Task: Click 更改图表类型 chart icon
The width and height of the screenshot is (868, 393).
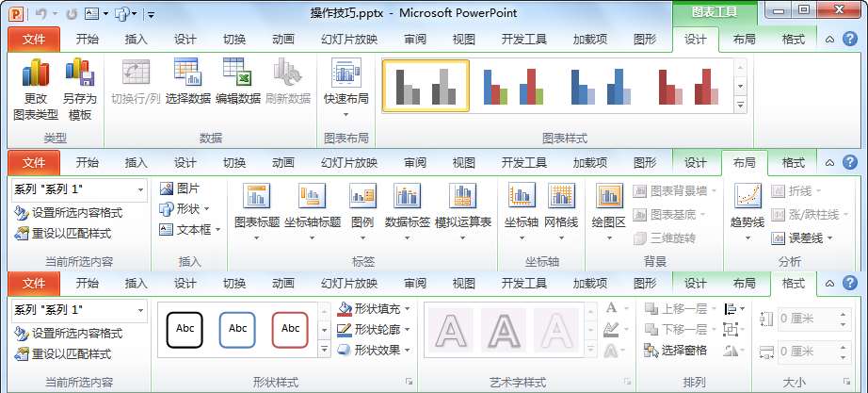Action: coord(36,73)
